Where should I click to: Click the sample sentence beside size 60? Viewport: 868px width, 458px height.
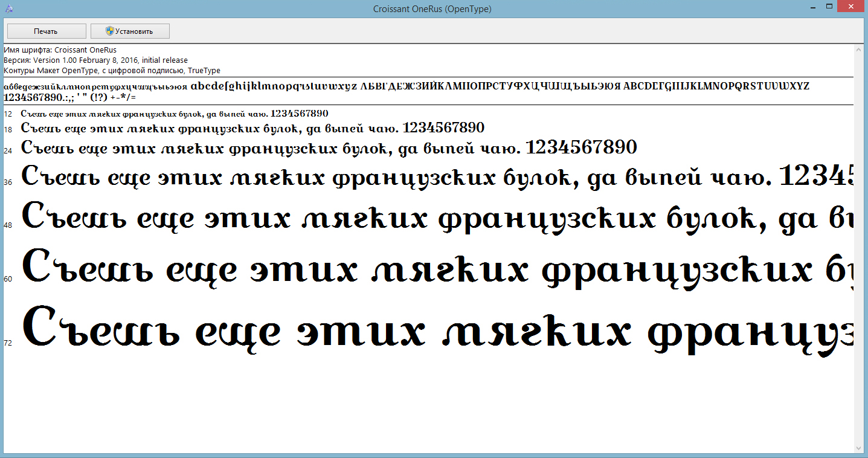pos(437,270)
